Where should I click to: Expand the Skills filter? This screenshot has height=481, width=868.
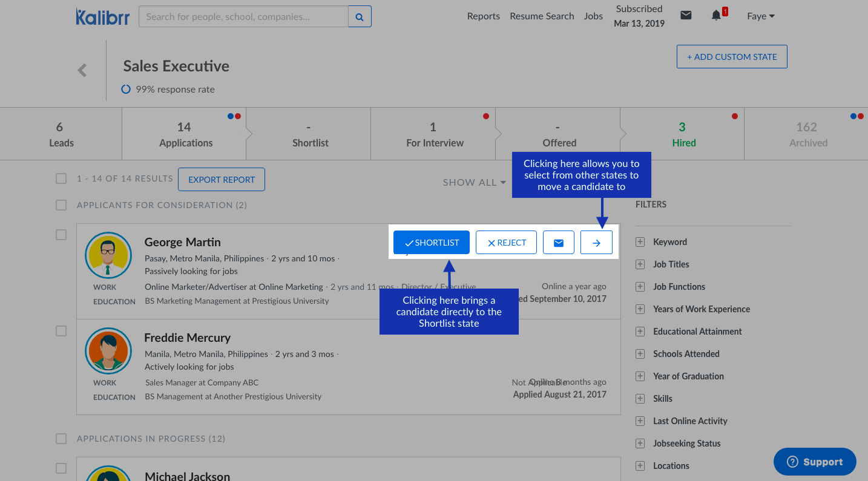[x=640, y=399]
